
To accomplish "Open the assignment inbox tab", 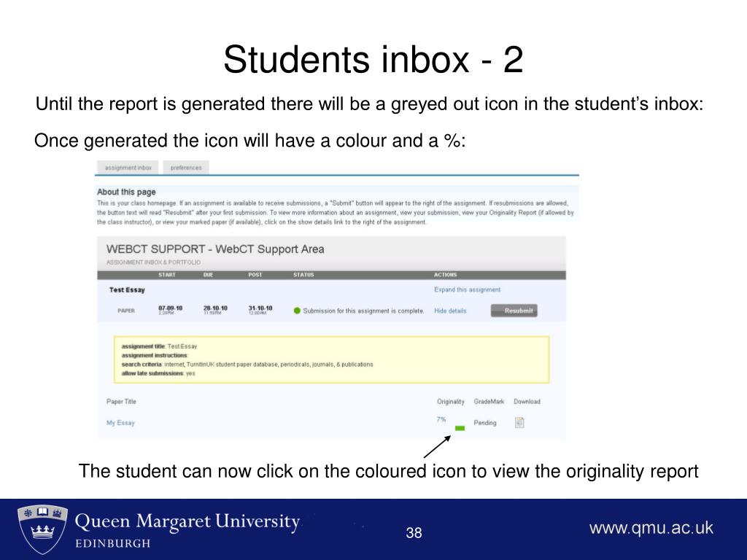I will point(128,168).
